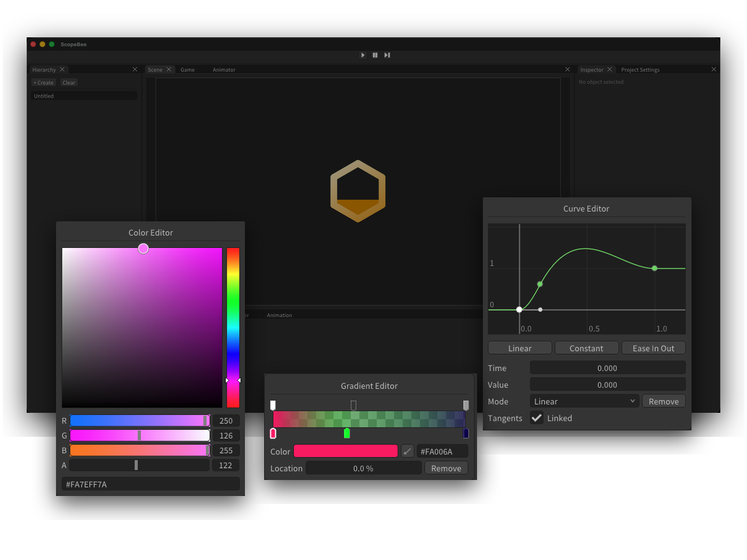747x560 pixels.
Task: Click the alpha (A) channel slider
Action: tap(140, 465)
